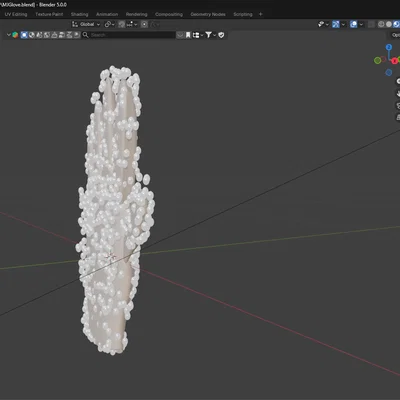Switch to wireframe viewport shading
Screen dimensions: 400x400
[381, 24]
